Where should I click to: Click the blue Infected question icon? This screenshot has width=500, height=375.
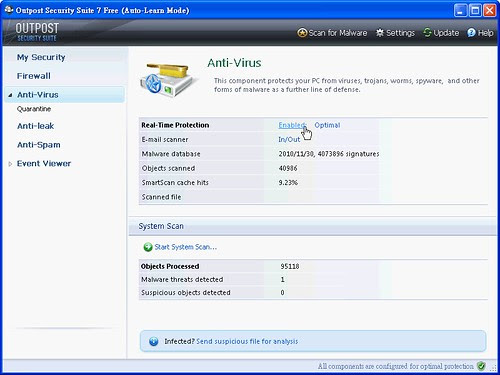pos(154,341)
